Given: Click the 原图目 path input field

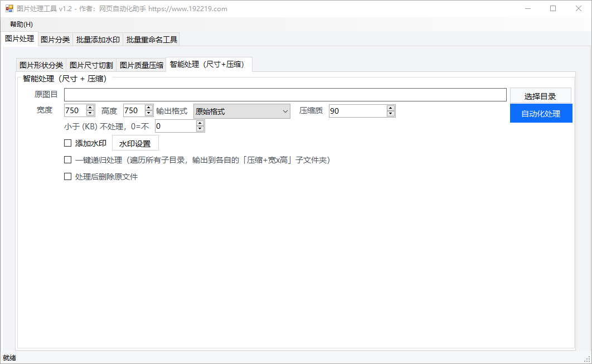Looking at the screenshot, I should (285, 95).
